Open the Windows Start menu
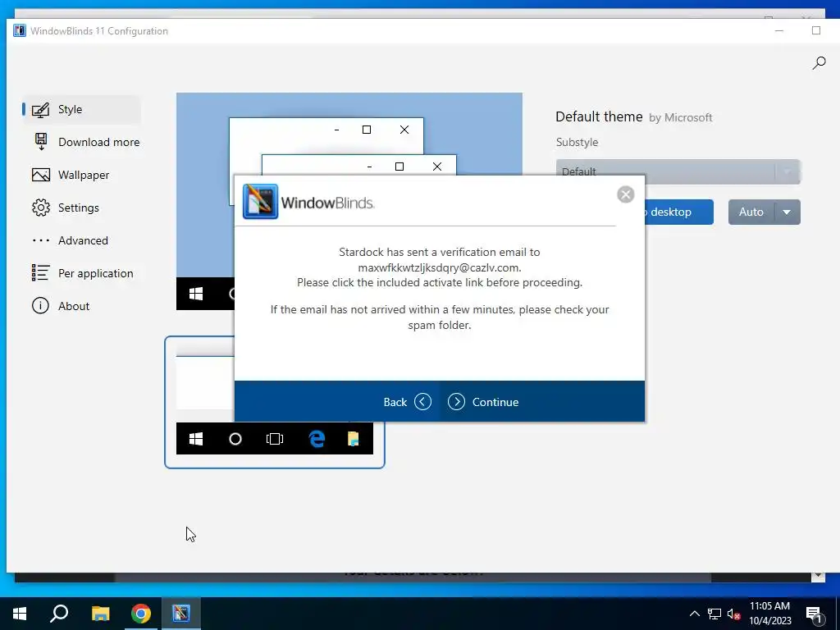This screenshot has width=840, height=630. point(20,614)
